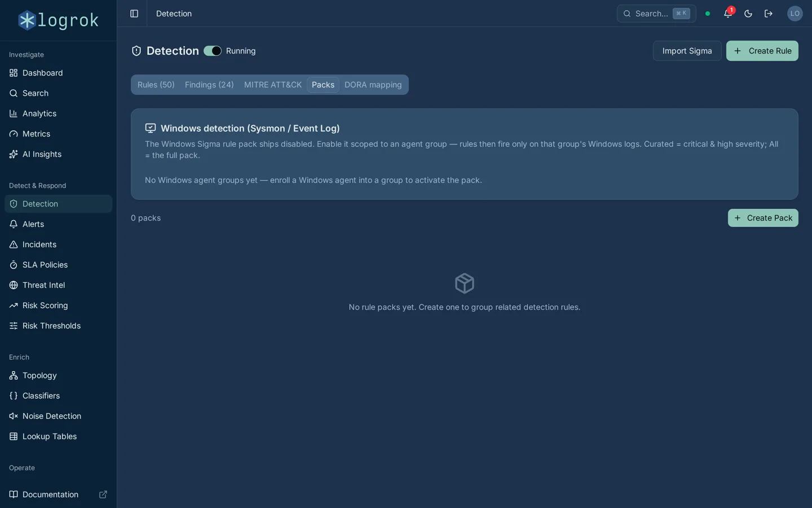The image size is (812, 508).
Task: Open Documentation external link
Action: 58,494
